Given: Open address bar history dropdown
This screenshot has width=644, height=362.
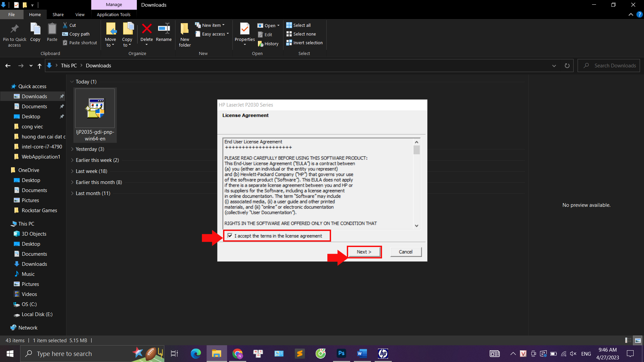Looking at the screenshot, I should [554, 66].
